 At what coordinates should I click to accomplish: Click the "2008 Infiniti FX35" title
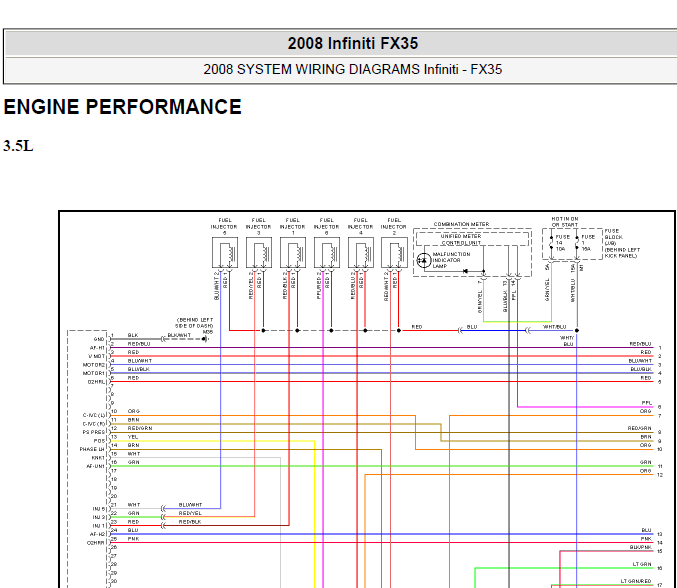click(x=353, y=43)
